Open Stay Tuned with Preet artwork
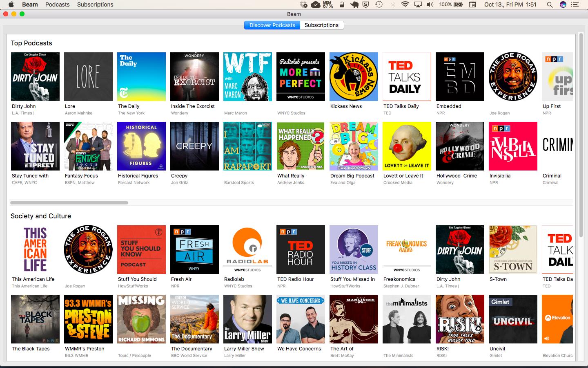588x368 pixels. point(35,146)
